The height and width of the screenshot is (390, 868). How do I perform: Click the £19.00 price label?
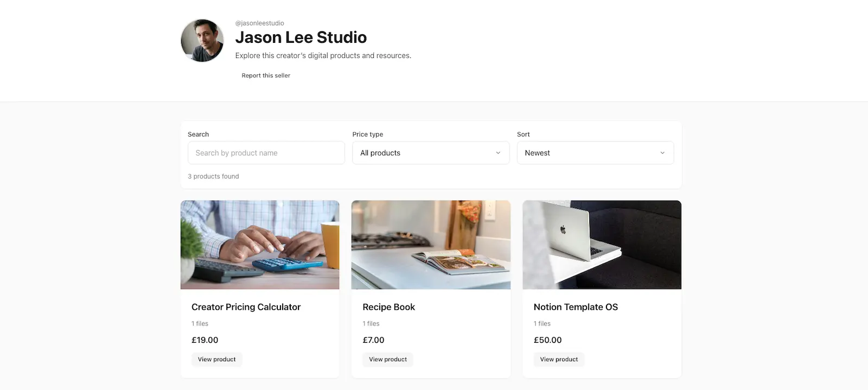pos(205,340)
